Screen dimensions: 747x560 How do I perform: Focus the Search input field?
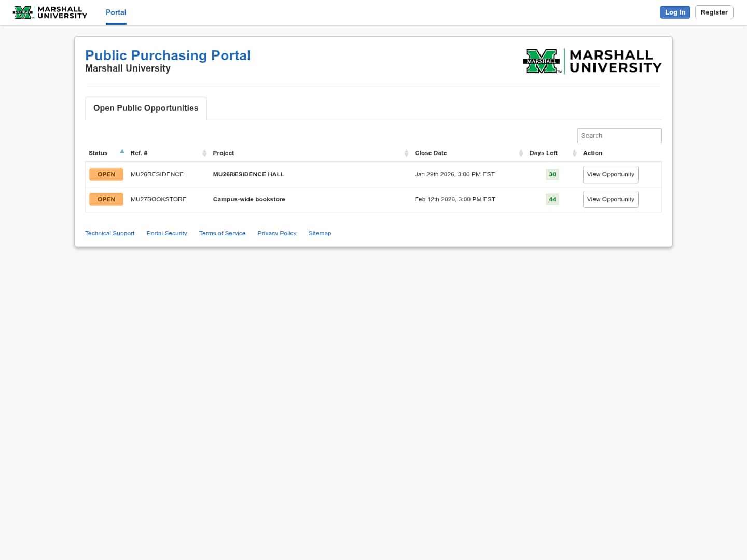(619, 136)
